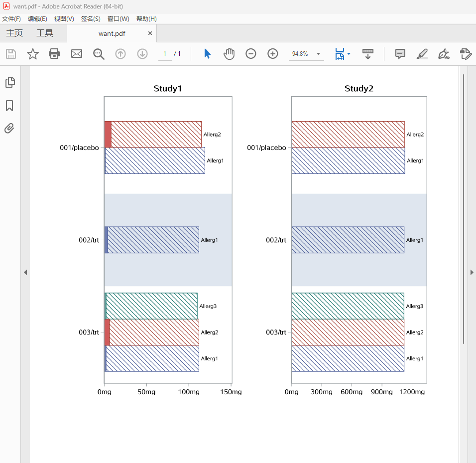Expand the fit page options dropdown

349,54
